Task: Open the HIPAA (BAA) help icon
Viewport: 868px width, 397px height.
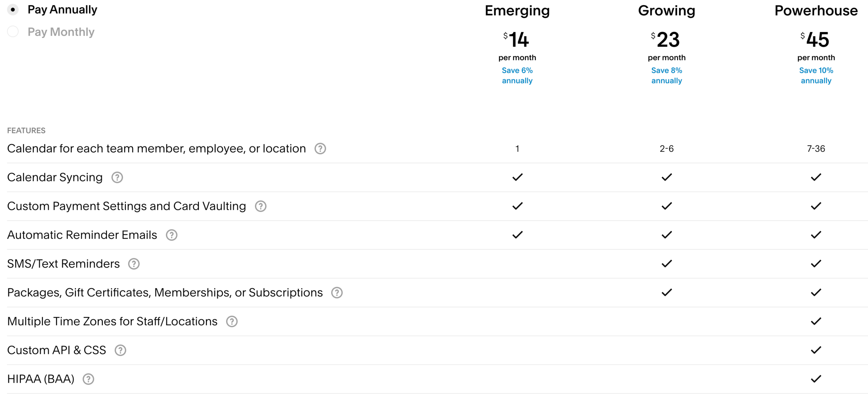Action: click(x=88, y=379)
